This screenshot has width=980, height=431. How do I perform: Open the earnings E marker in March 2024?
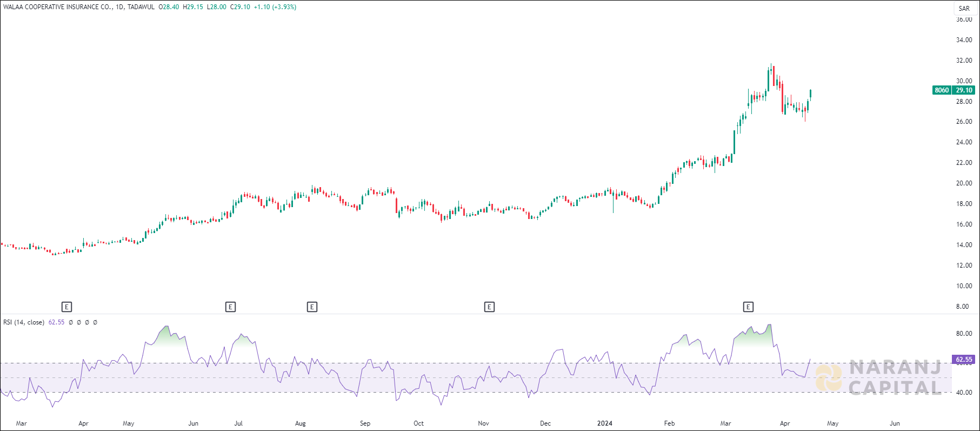pos(748,307)
